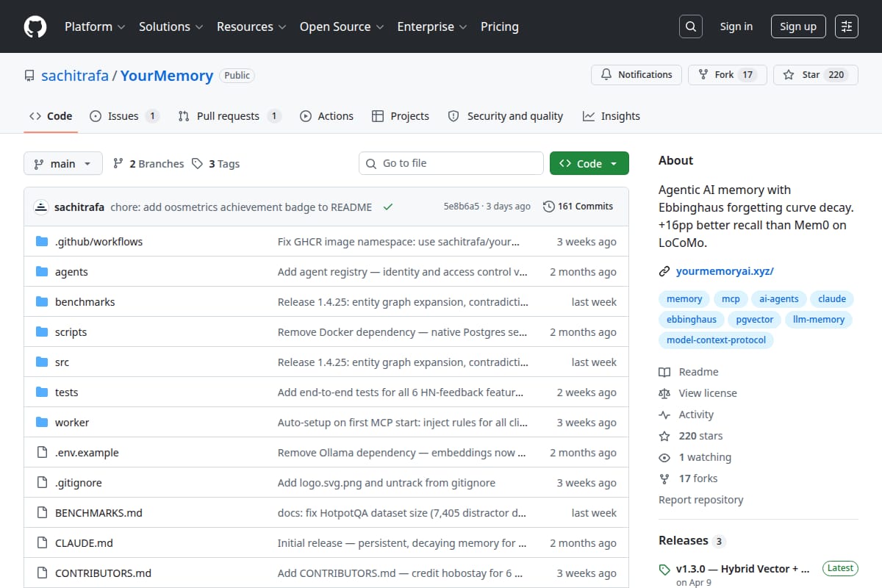Switch to the Issues tab
The width and height of the screenshot is (882, 588).
(x=124, y=116)
